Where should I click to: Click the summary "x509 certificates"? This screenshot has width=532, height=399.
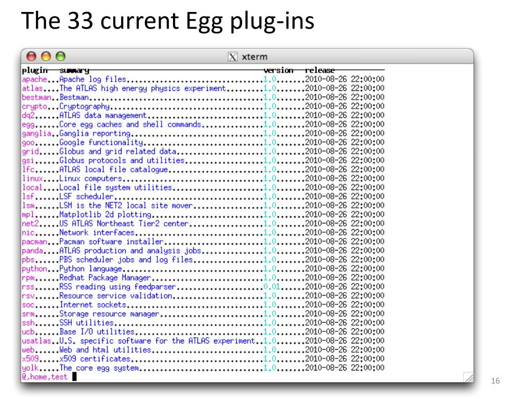coord(95,358)
